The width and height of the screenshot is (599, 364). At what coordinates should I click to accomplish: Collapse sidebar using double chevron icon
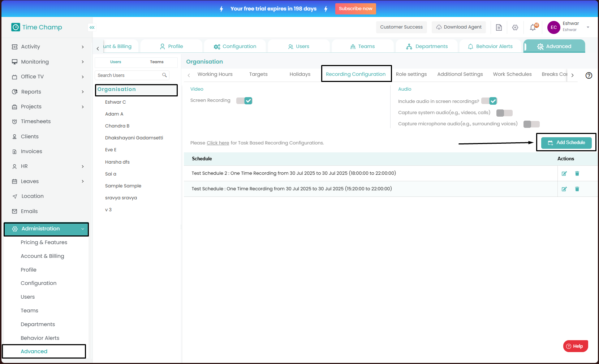(92, 27)
